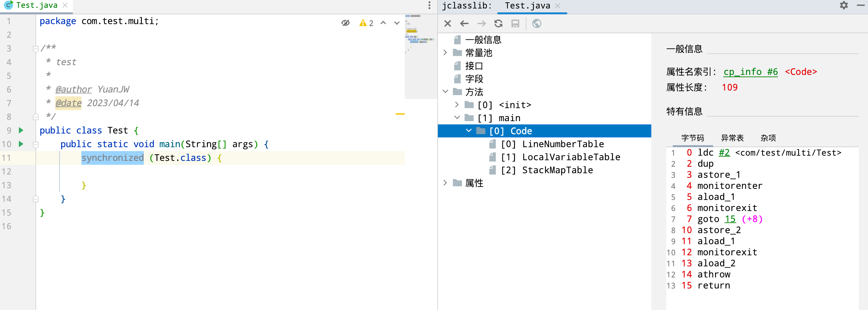Close the jclasslib Test.java tab
The width and height of the screenshot is (868, 310).
tap(558, 6)
